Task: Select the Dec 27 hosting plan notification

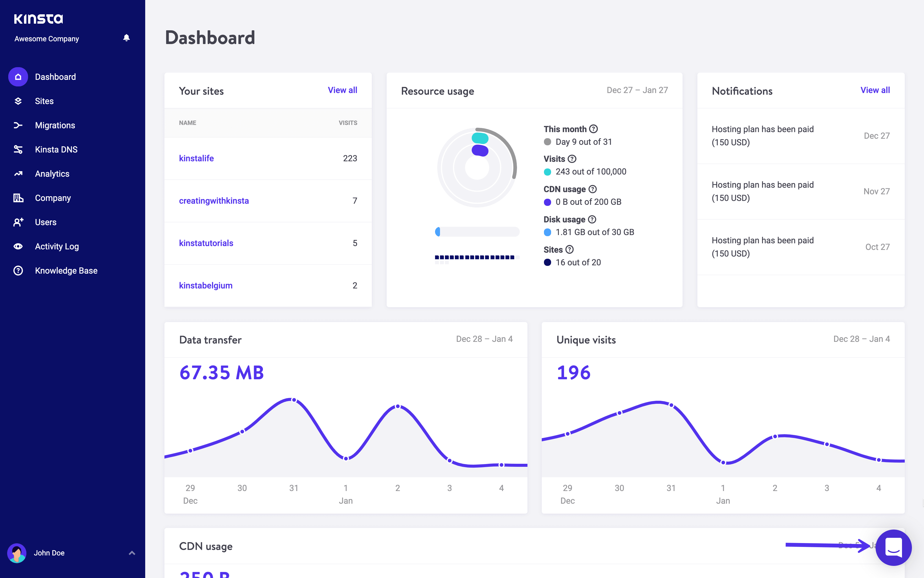Action: click(801, 136)
